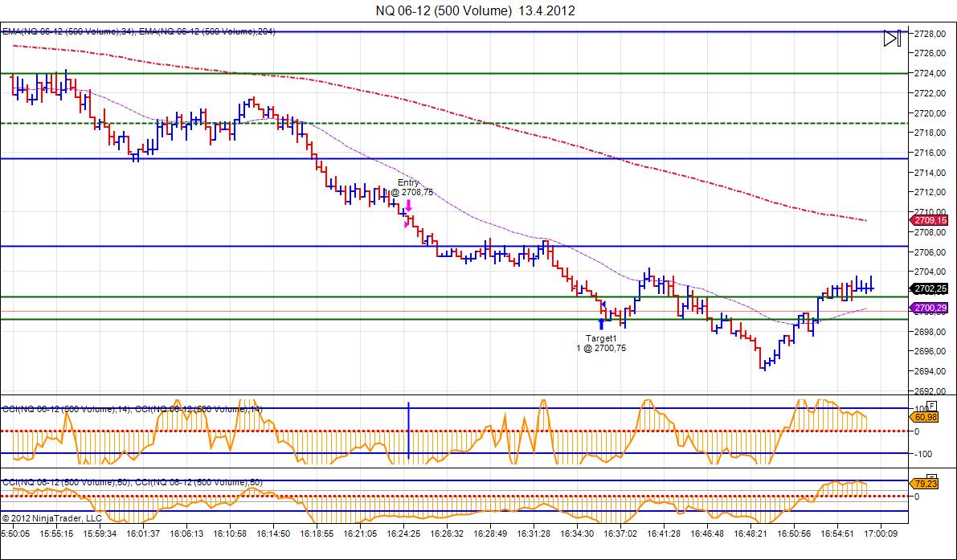Click the 16:48:21 time axis label
Image resolution: width=957 pixels, height=560 pixels.
[750, 533]
